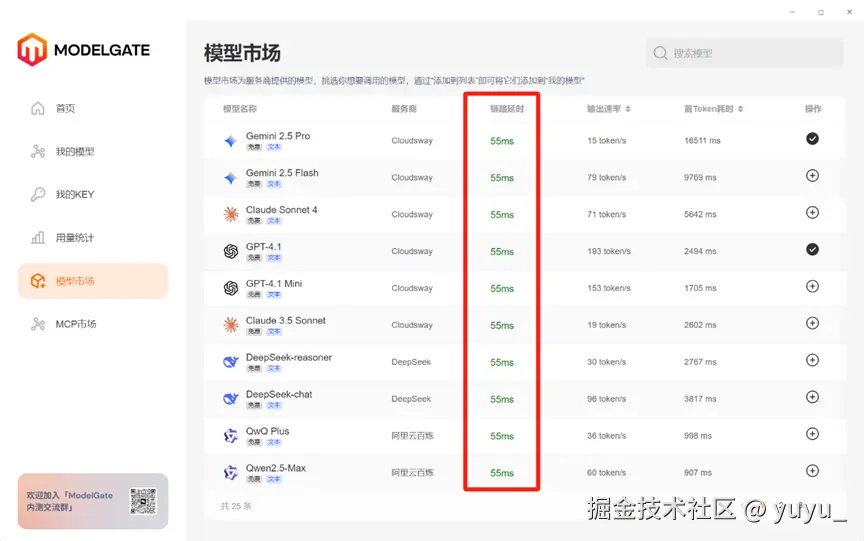Image resolution: width=864 pixels, height=541 pixels.
Task: Select 模型市场 in the sidebar
Action: (93, 281)
